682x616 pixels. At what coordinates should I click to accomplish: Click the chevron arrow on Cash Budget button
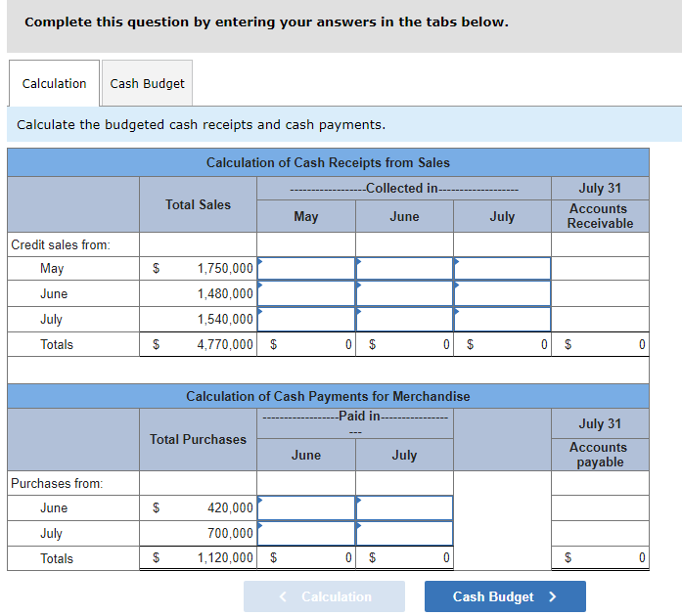coord(553,596)
